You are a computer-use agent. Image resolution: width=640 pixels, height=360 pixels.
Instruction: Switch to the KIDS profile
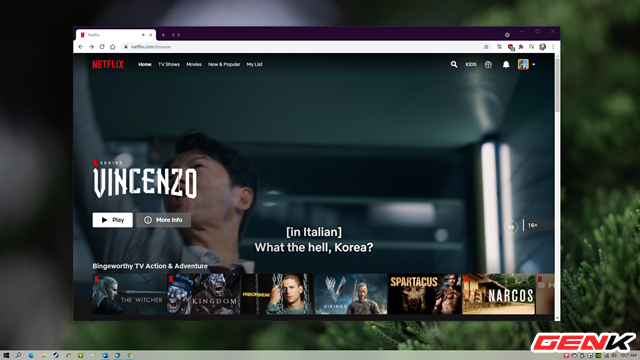pyautogui.click(x=471, y=64)
